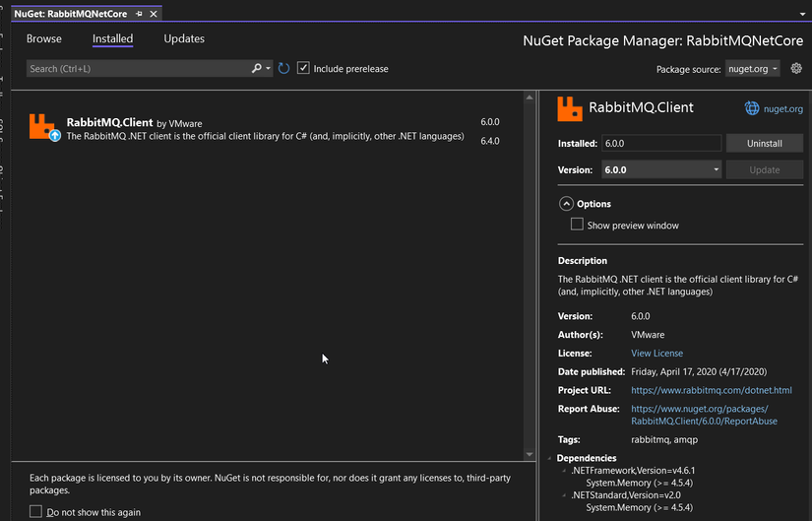Open the View License link
The width and height of the screenshot is (812, 521).
(x=656, y=353)
